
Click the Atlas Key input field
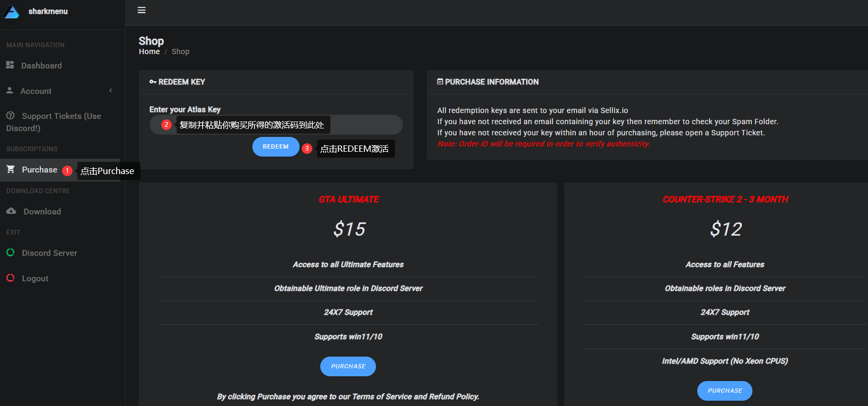(x=365, y=125)
